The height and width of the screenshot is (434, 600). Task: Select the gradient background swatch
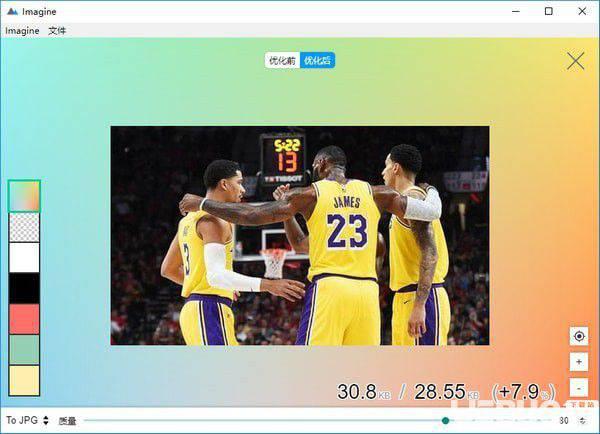(24, 196)
